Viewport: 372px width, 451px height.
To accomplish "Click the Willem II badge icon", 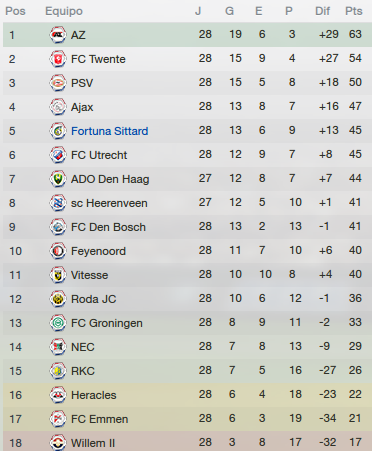I will coord(58,443).
